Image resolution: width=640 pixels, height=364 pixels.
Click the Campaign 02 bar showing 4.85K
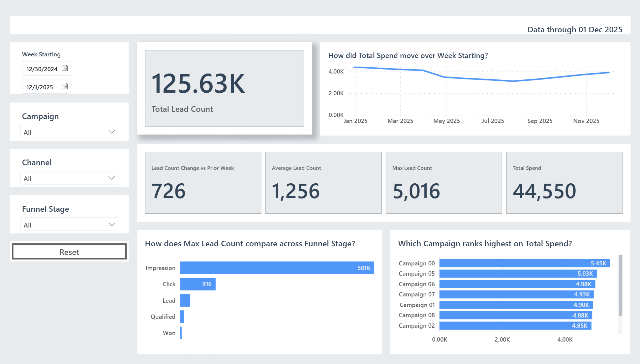515,325
